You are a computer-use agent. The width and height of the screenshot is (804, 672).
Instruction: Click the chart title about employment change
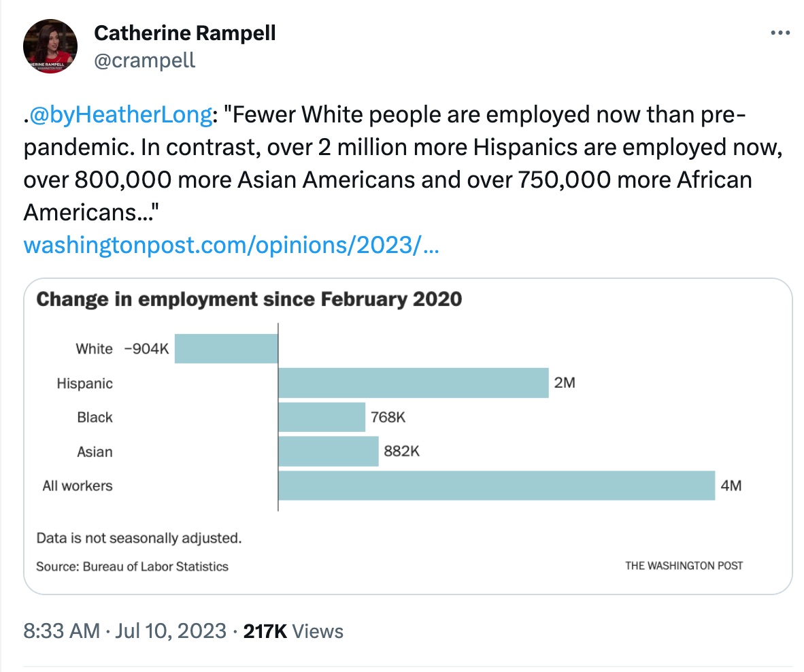click(x=249, y=299)
